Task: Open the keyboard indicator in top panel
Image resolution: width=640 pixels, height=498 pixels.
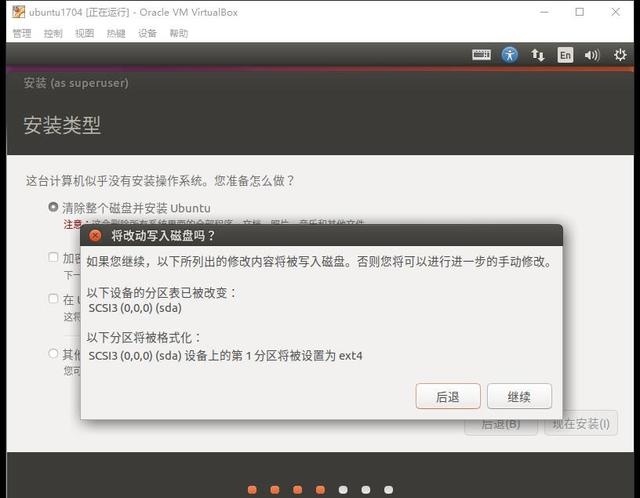Action: point(481,55)
